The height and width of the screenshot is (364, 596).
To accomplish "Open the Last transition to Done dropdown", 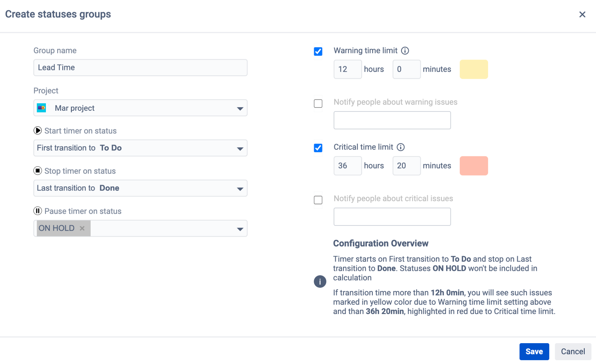I will click(240, 188).
